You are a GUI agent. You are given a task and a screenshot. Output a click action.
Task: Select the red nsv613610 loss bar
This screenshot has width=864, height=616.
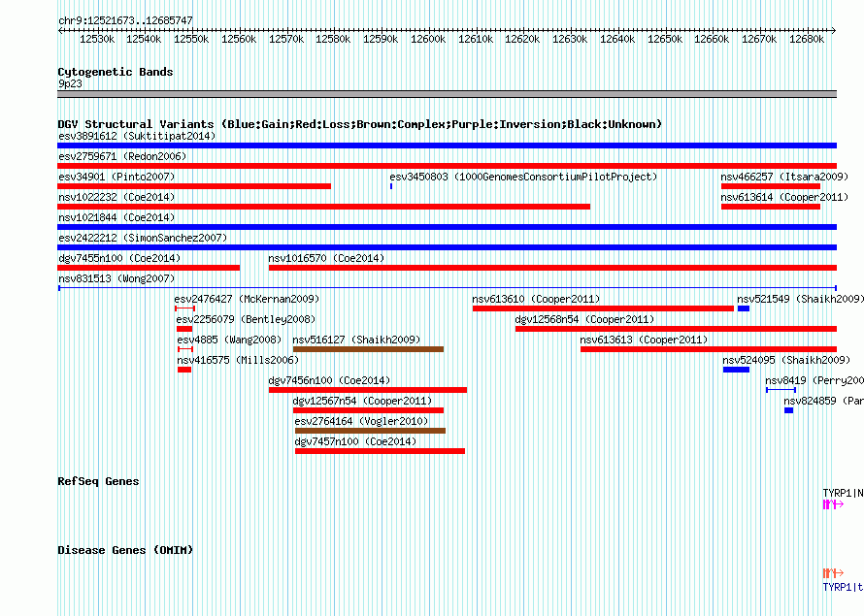604,308
